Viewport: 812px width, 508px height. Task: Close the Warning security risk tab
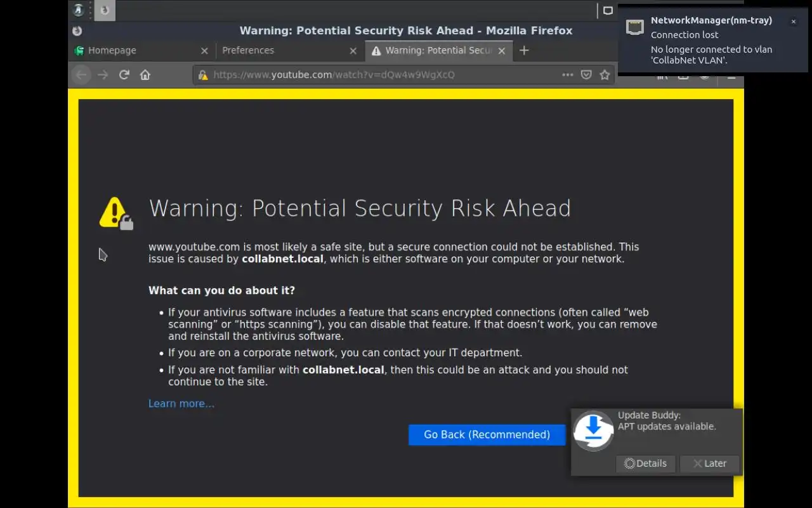(502, 51)
